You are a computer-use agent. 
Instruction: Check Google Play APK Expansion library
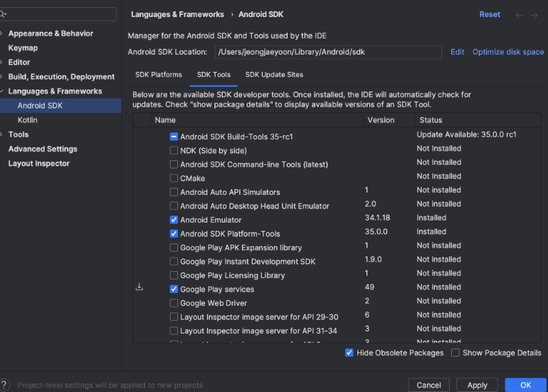click(174, 248)
